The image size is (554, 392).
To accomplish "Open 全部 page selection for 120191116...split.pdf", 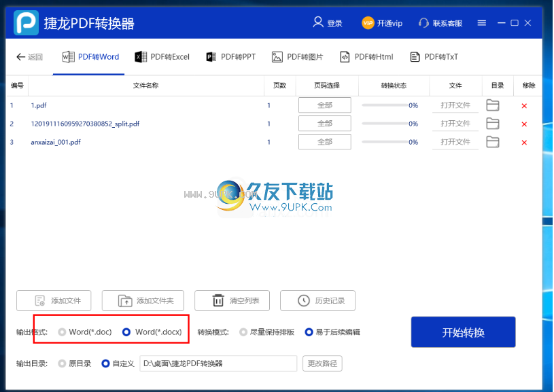I will (x=325, y=124).
